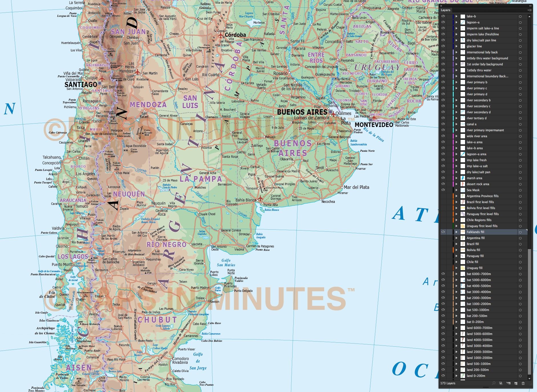Show the hidden Argentina fill layer

(443, 238)
